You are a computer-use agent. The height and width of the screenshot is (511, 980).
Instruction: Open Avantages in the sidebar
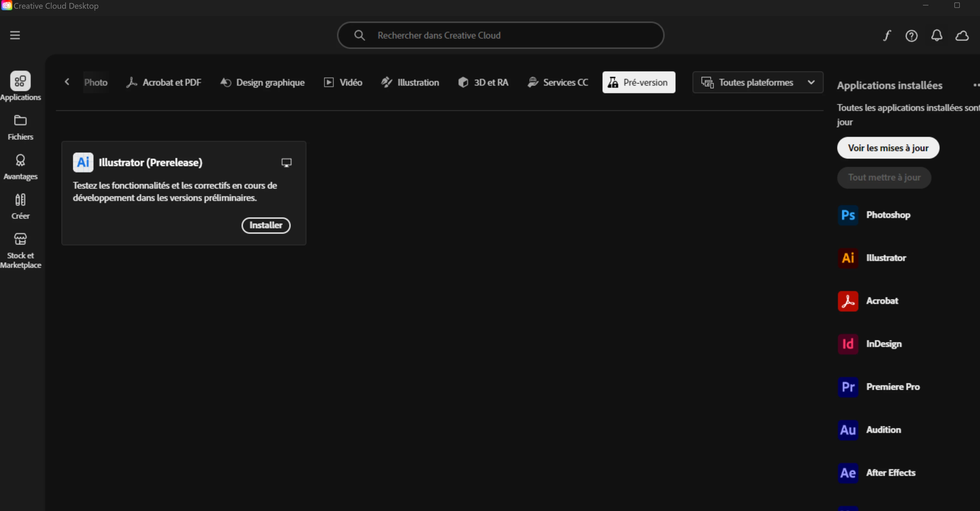coord(20,167)
